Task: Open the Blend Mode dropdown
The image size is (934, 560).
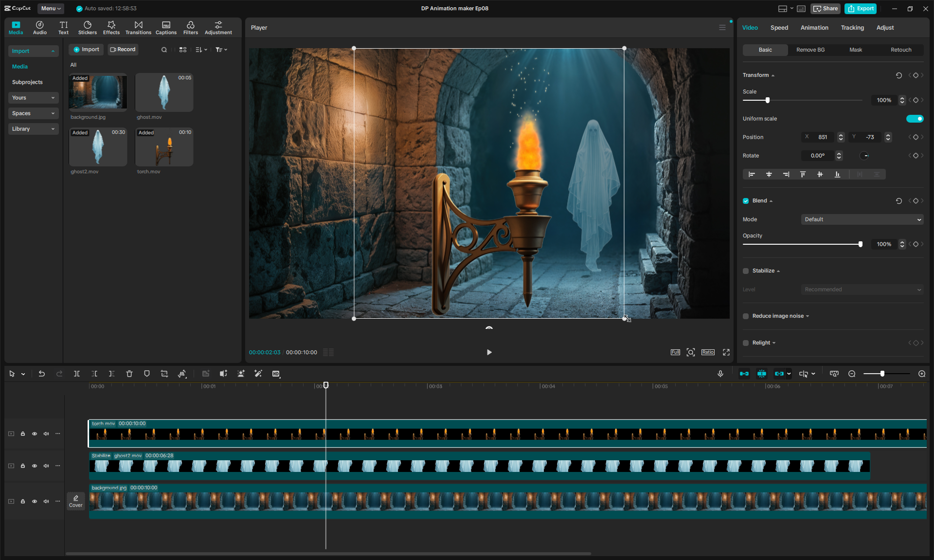Action: click(x=862, y=219)
